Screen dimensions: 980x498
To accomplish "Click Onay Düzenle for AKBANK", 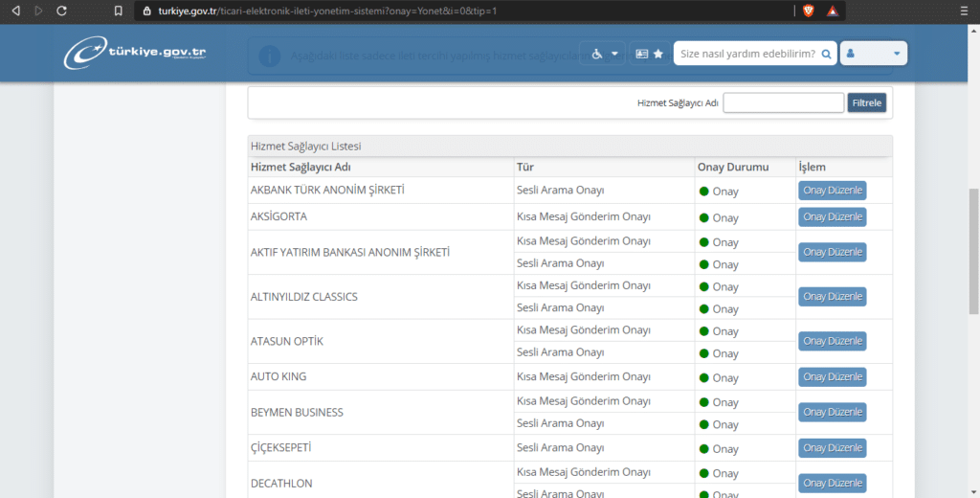I will click(x=832, y=191).
